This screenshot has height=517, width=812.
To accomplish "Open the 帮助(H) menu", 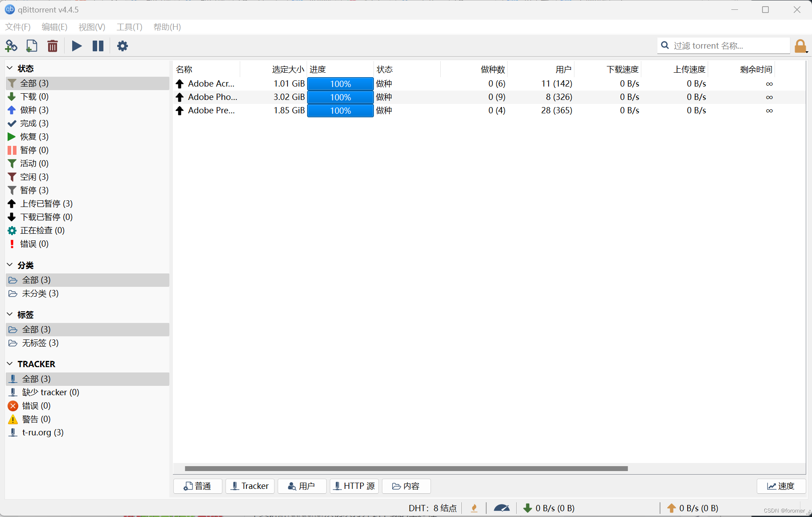I will point(167,27).
